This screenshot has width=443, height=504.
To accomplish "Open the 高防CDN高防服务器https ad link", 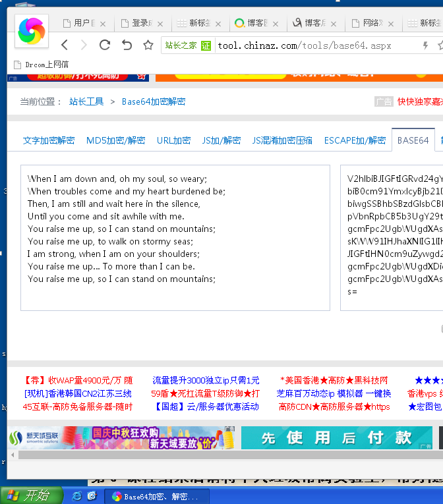I will pos(334,406).
